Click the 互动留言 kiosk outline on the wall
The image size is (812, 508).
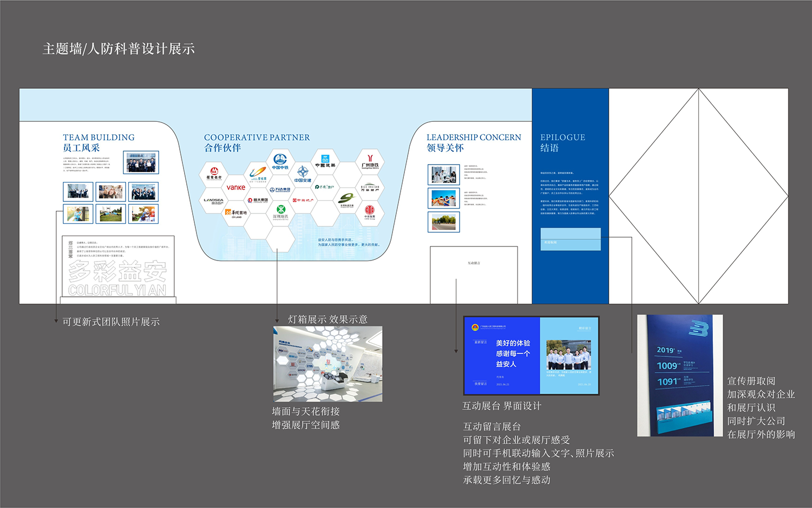click(x=474, y=275)
